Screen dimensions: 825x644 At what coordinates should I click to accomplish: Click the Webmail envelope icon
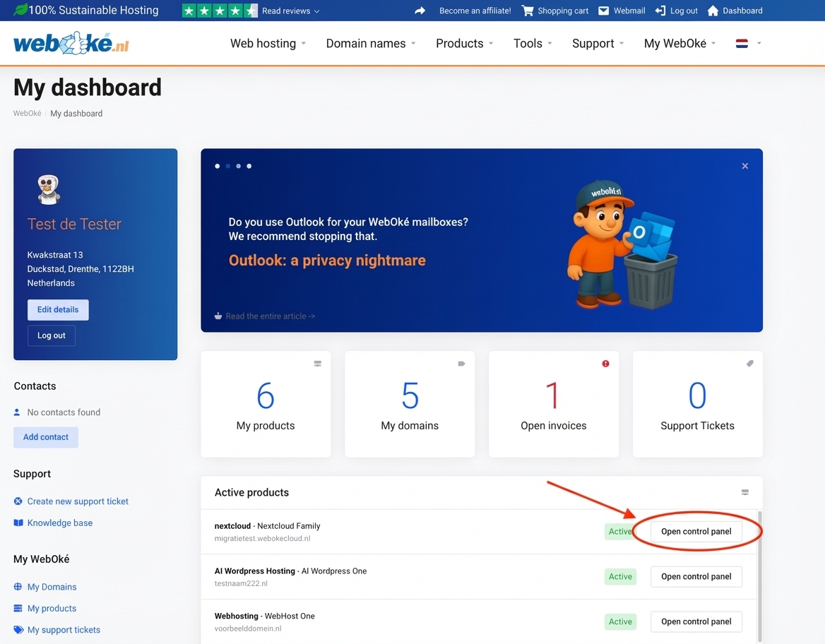603,11
